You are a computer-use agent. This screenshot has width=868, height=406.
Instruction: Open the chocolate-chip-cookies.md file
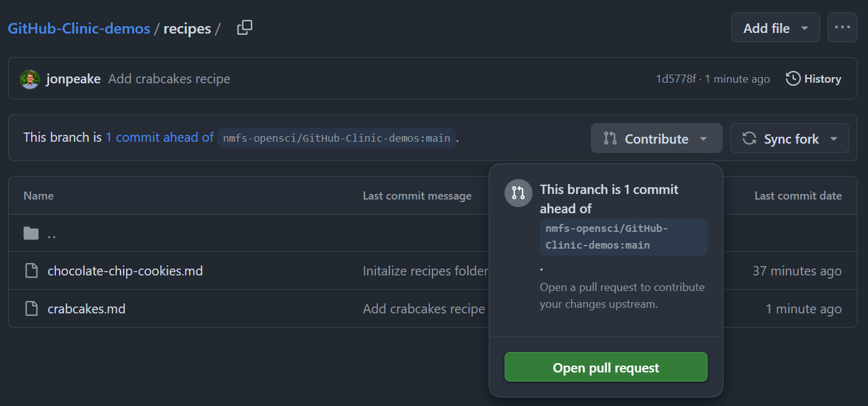pyautogui.click(x=125, y=271)
